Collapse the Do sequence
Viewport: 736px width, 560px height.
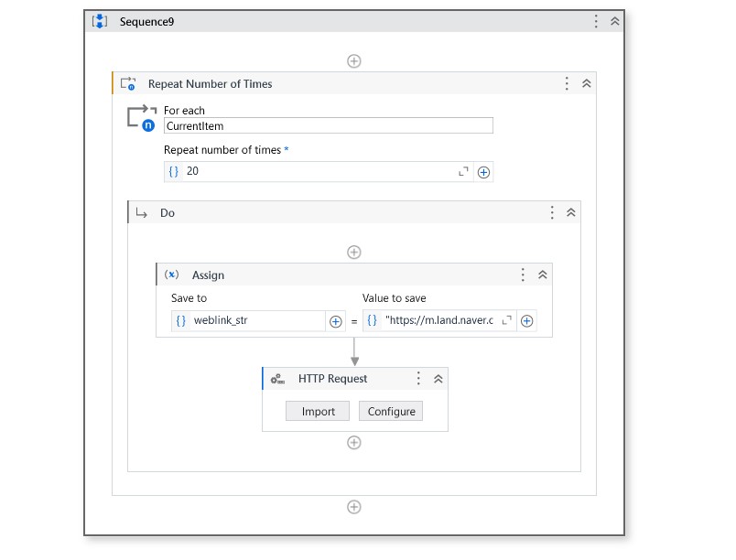tap(570, 211)
